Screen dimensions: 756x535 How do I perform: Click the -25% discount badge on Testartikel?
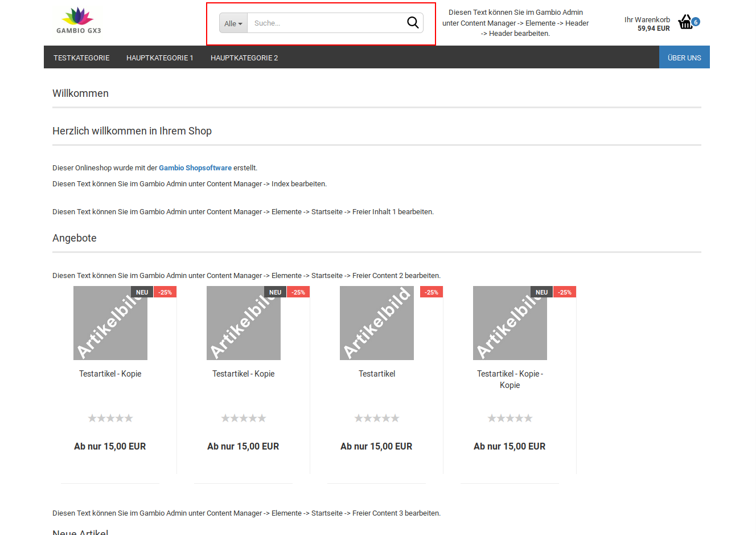[431, 291]
